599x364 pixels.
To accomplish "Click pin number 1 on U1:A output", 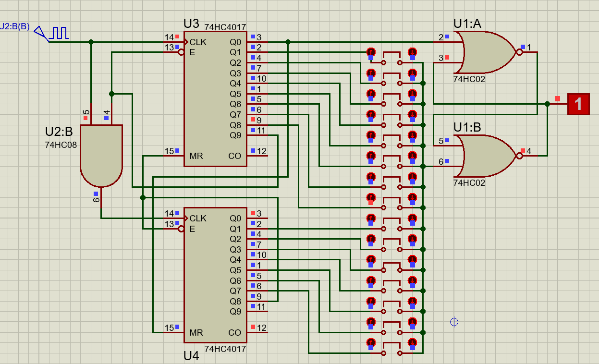I will coord(529,48).
